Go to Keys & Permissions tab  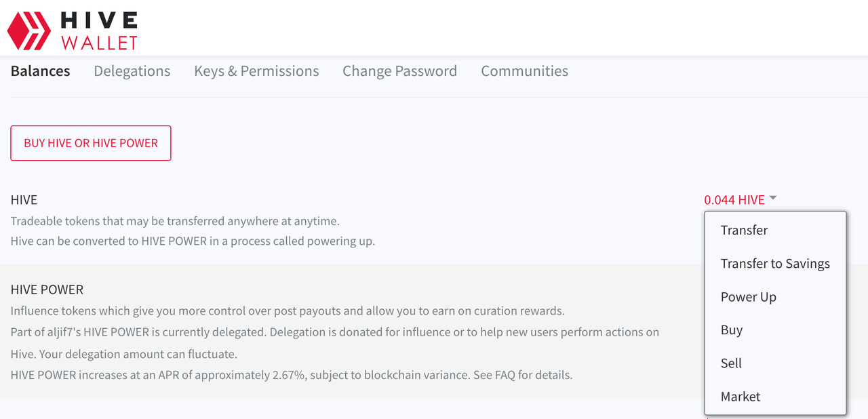(x=256, y=71)
